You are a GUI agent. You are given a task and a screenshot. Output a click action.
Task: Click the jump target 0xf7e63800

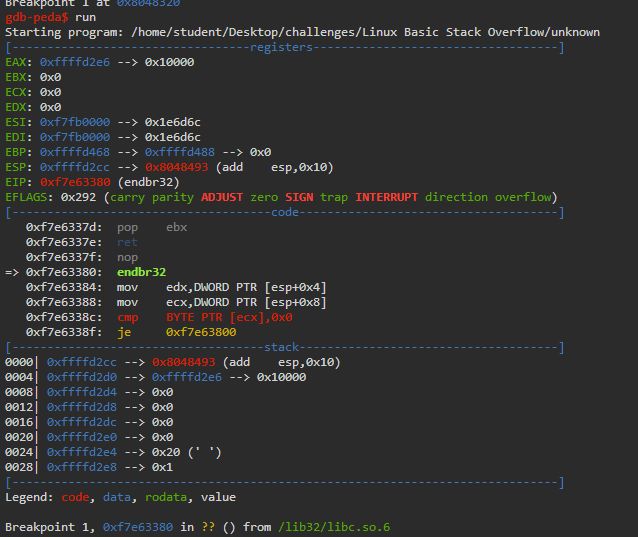tap(201, 332)
